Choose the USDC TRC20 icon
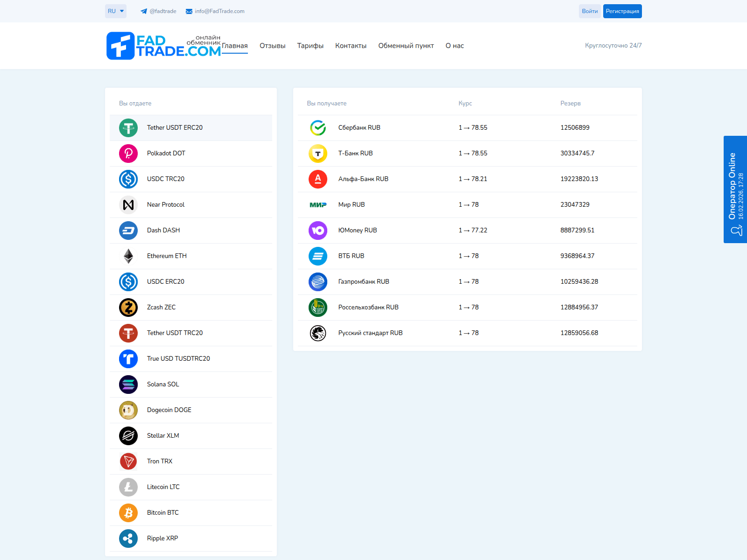Screen dimensions: 747x560 [128, 179]
